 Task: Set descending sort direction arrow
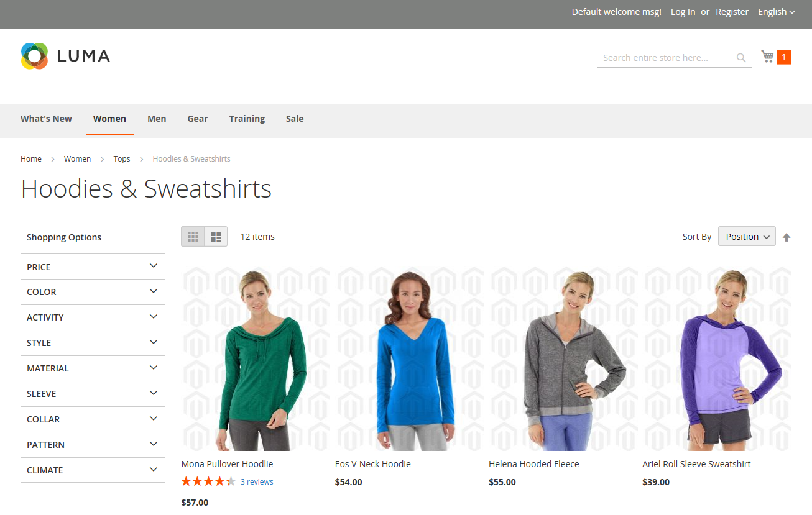[x=787, y=237]
